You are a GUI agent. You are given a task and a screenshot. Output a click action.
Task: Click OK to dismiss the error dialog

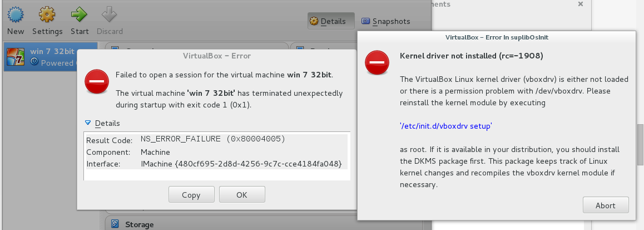(241, 195)
